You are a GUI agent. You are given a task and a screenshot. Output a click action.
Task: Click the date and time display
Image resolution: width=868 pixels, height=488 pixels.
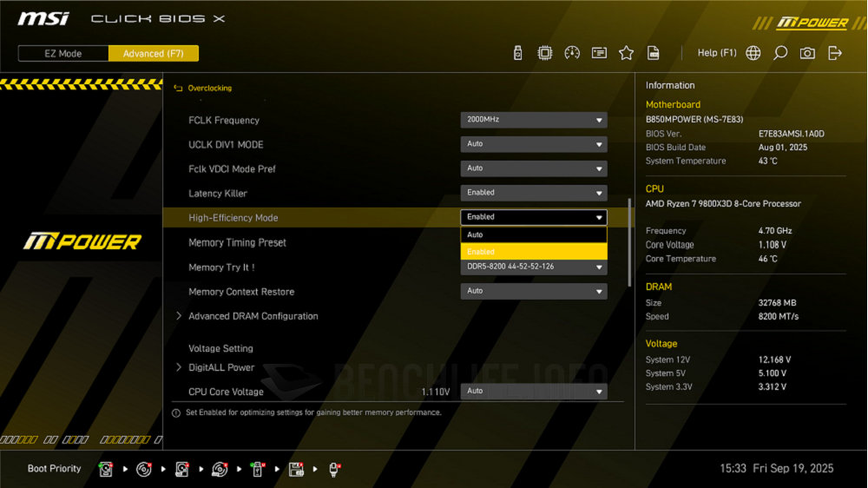tap(777, 469)
